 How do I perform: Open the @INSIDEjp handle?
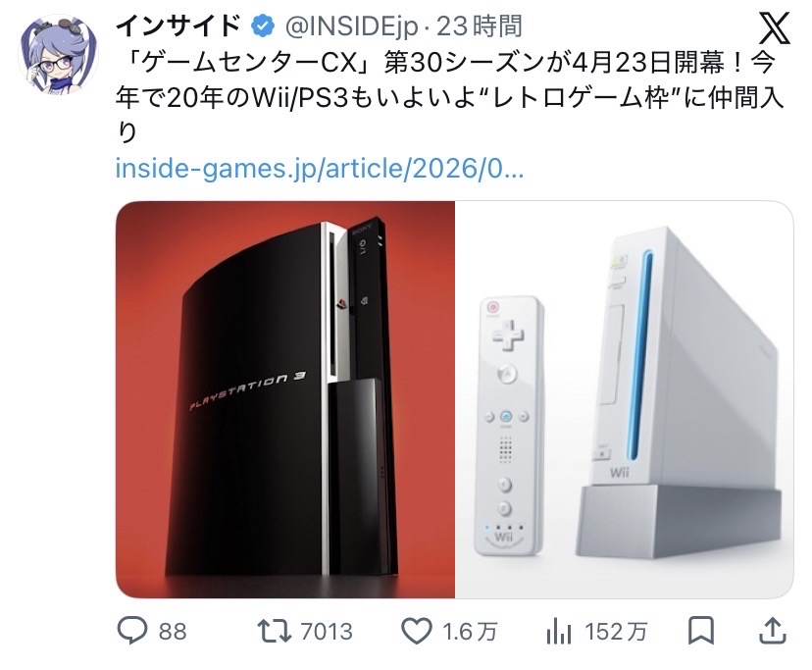[352, 26]
